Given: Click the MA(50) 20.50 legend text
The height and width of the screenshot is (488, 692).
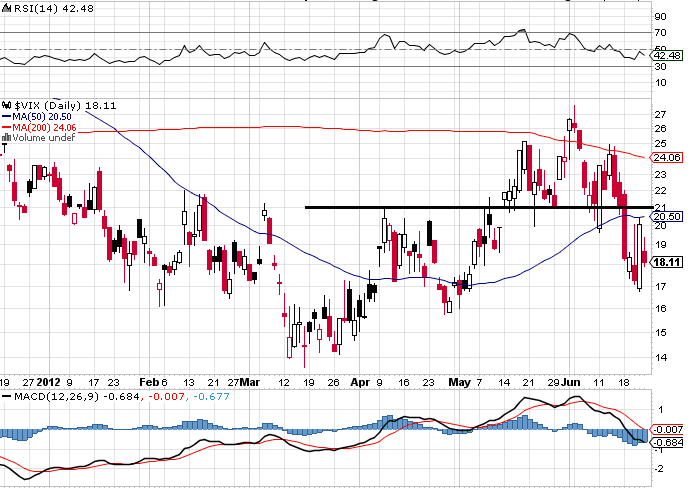Looking at the screenshot, I should (42, 116).
